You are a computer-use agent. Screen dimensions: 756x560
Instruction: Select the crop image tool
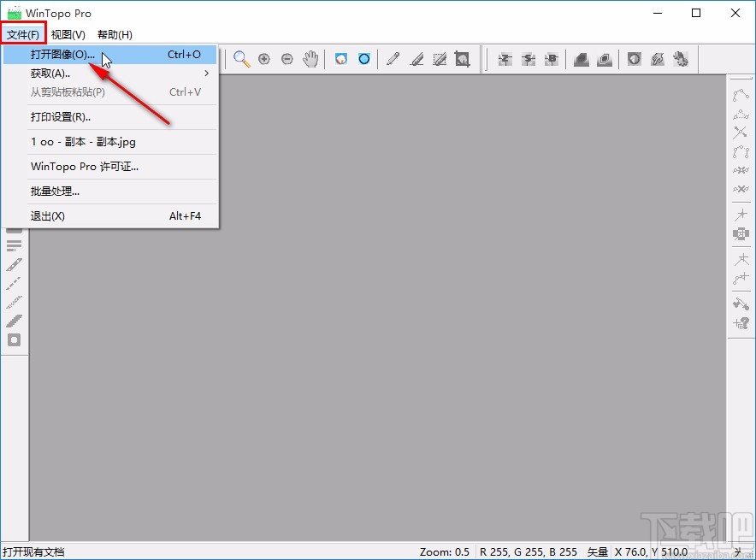463,59
